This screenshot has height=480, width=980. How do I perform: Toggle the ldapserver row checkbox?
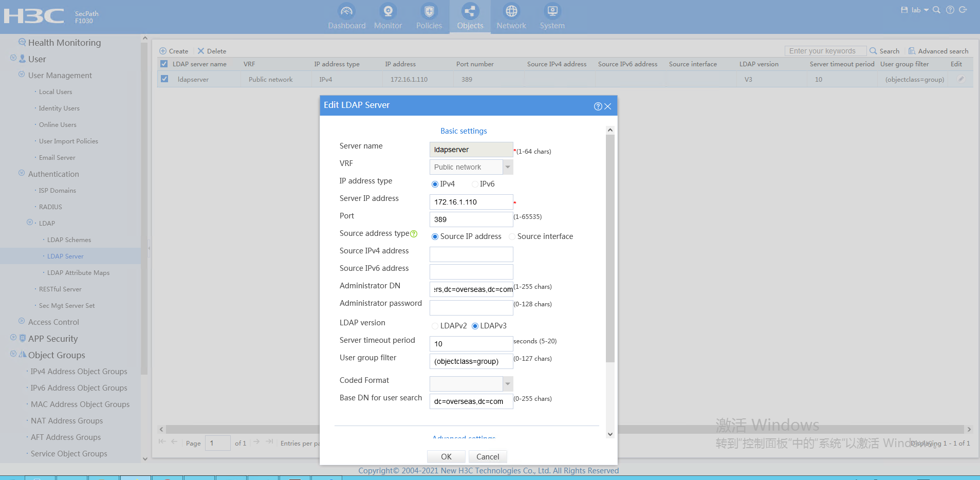coord(164,79)
